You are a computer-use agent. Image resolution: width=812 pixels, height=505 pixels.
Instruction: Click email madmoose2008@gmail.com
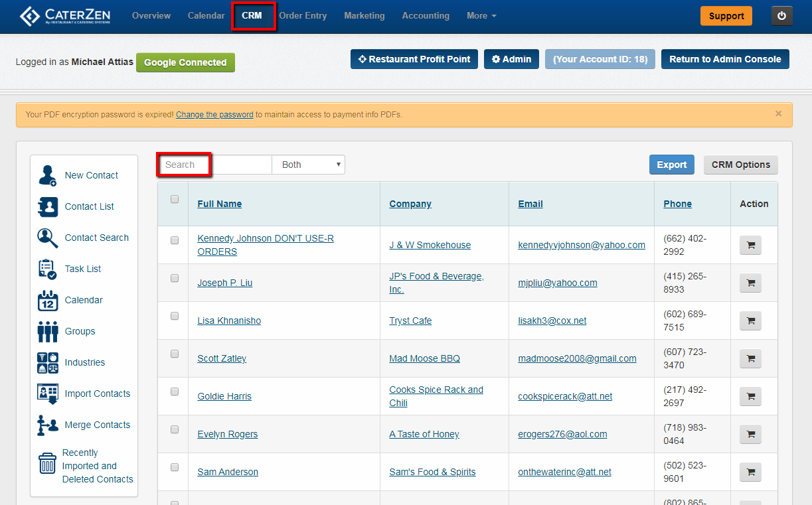click(578, 358)
